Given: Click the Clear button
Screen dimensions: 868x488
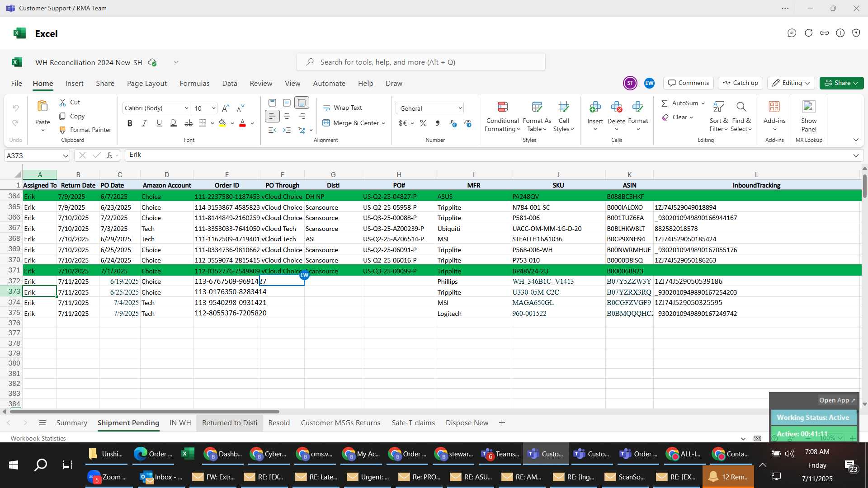Looking at the screenshot, I should click(x=677, y=117).
